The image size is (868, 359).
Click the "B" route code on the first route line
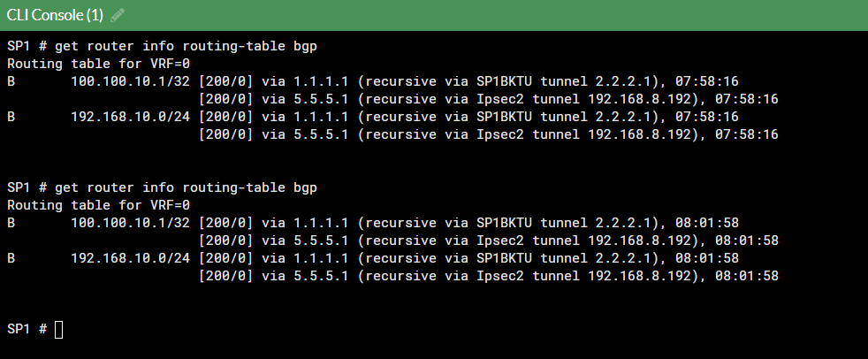click(11, 81)
